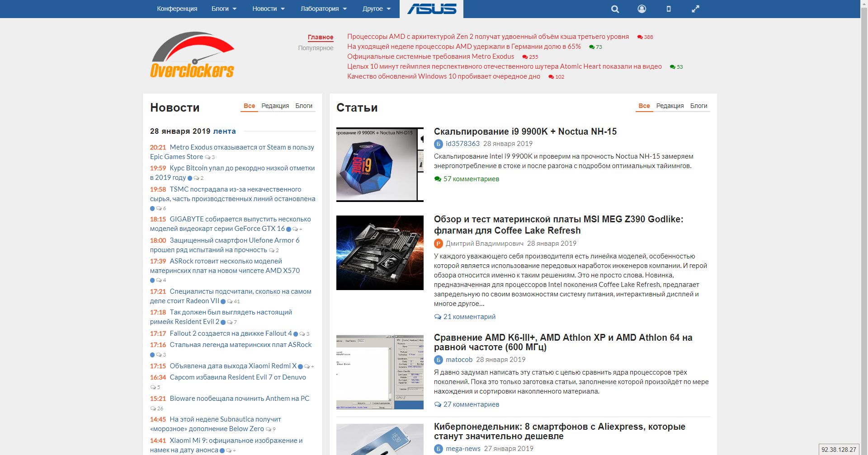Open comments bubble for Bitcoin price news
868x455 pixels.
pyautogui.click(x=198, y=178)
